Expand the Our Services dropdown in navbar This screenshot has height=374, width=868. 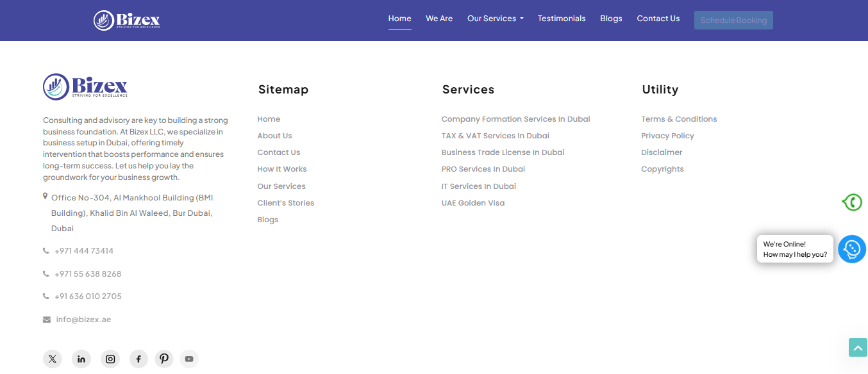495,19
